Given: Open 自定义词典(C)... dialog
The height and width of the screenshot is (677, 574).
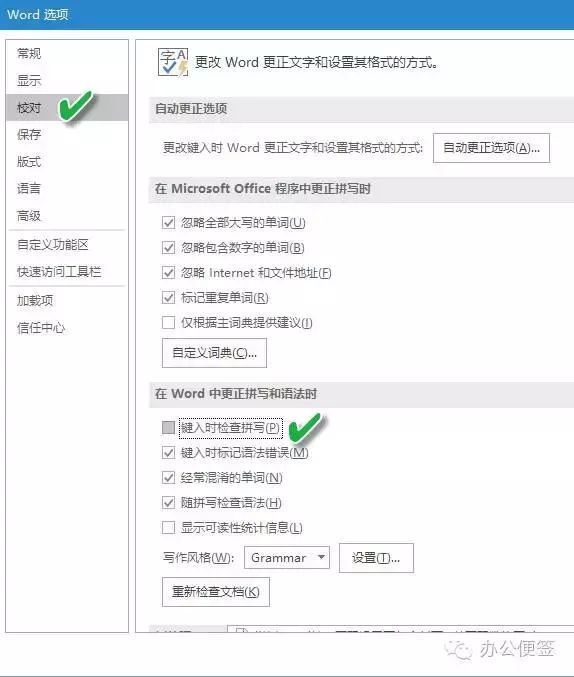Looking at the screenshot, I should [214, 353].
